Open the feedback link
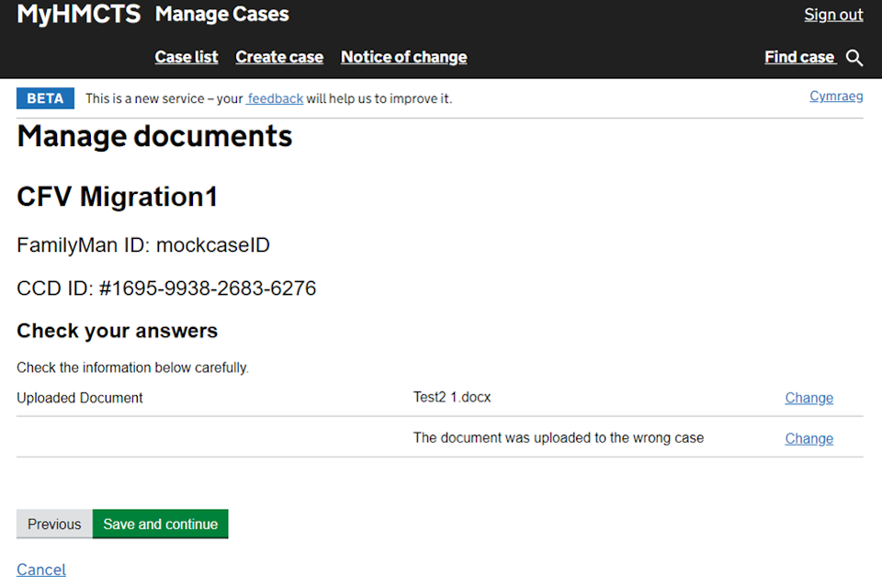The width and height of the screenshot is (882, 588). coord(275,98)
